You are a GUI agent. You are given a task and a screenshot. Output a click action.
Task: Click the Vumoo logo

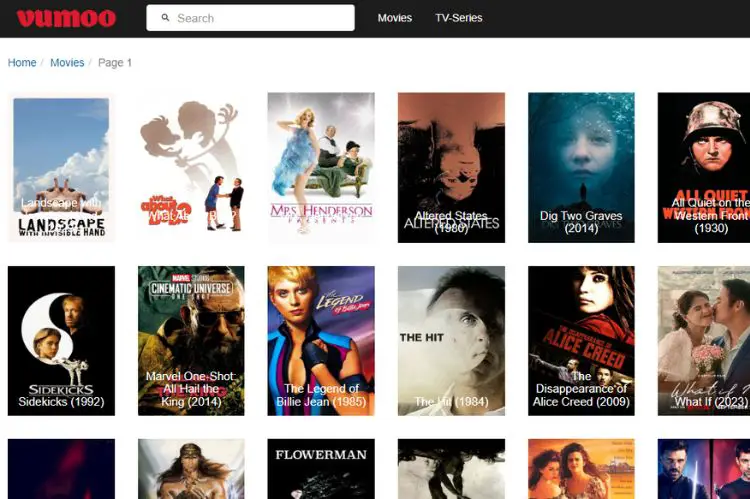click(66, 18)
